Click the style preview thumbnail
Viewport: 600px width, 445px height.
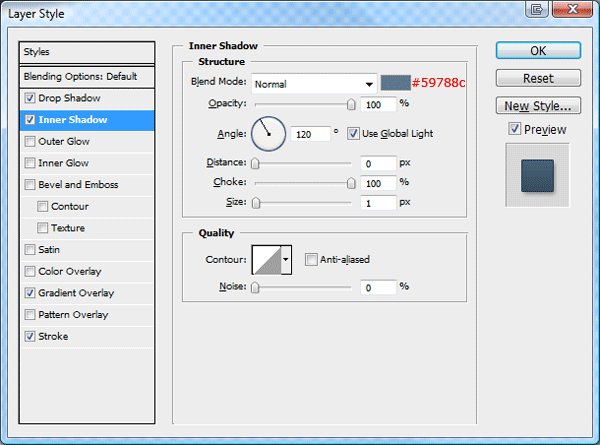pyautogui.click(x=537, y=176)
